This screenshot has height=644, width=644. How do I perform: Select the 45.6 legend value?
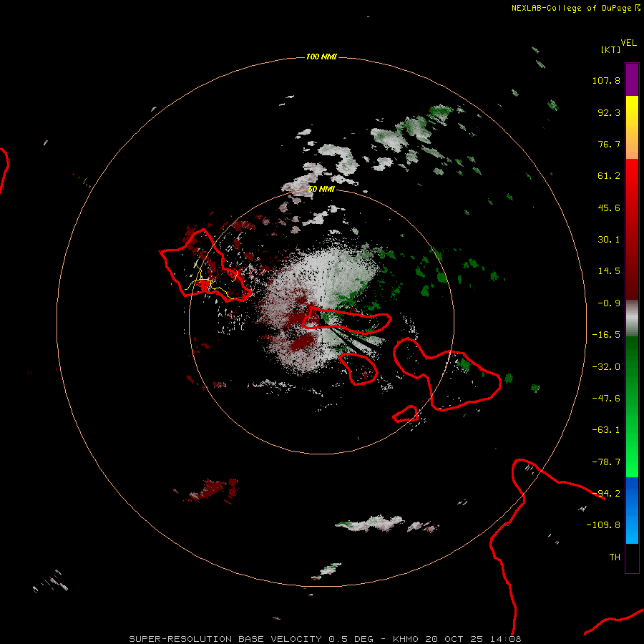tap(609, 208)
